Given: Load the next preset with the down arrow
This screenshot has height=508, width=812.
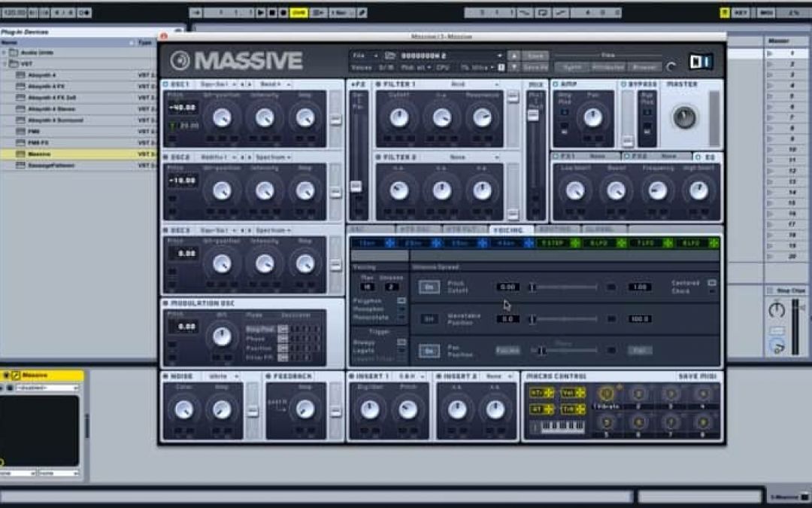Looking at the screenshot, I should tap(514, 68).
